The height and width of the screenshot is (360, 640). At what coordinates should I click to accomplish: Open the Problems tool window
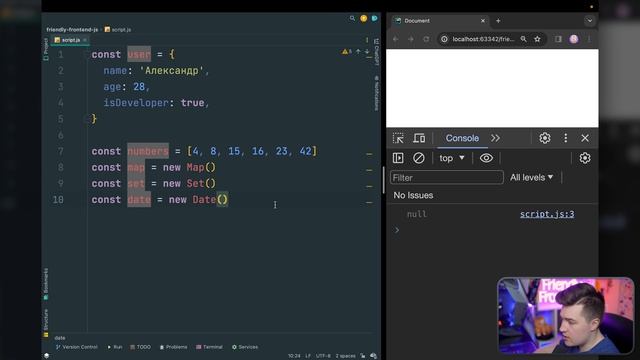pyautogui.click(x=173, y=347)
